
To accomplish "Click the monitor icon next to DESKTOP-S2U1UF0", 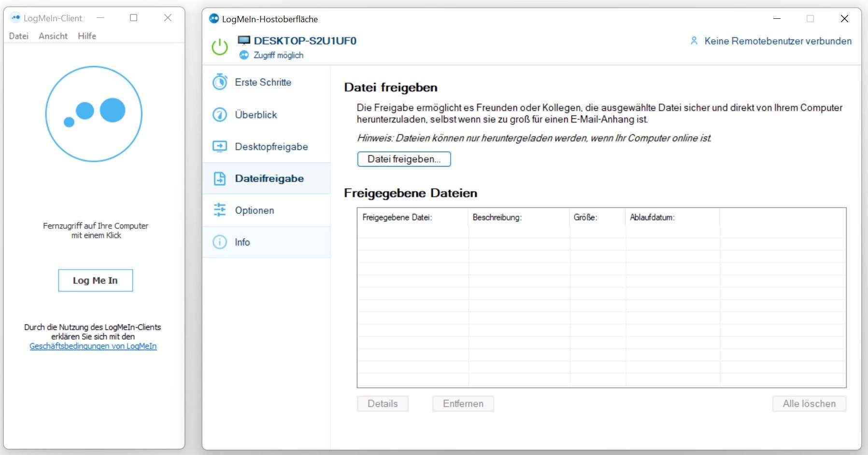I will (243, 41).
